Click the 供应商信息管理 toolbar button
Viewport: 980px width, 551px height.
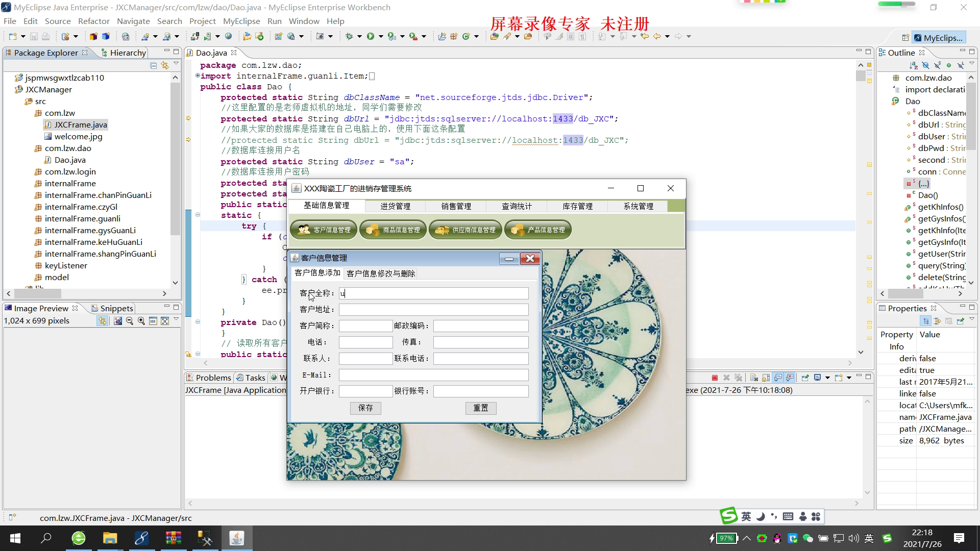point(465,230)
